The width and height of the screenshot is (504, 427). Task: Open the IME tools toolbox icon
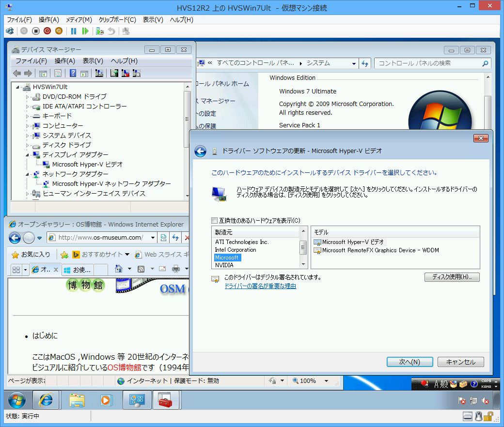463,384
